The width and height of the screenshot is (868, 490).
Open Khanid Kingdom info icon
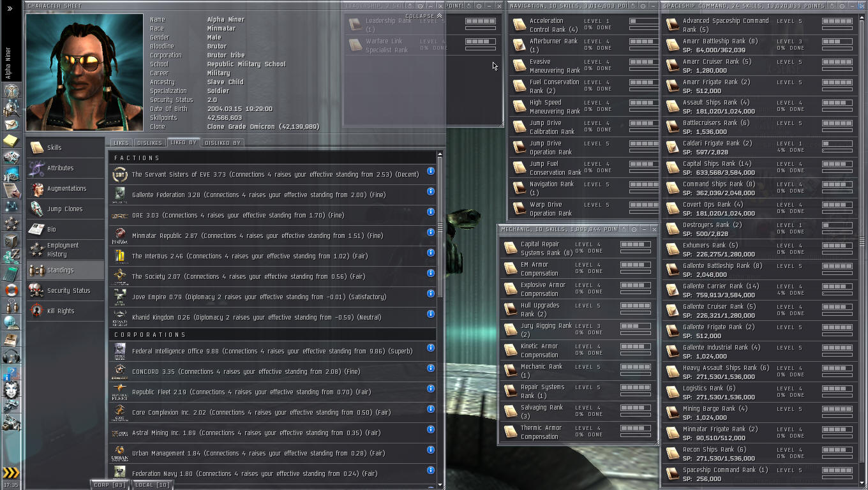431,314
